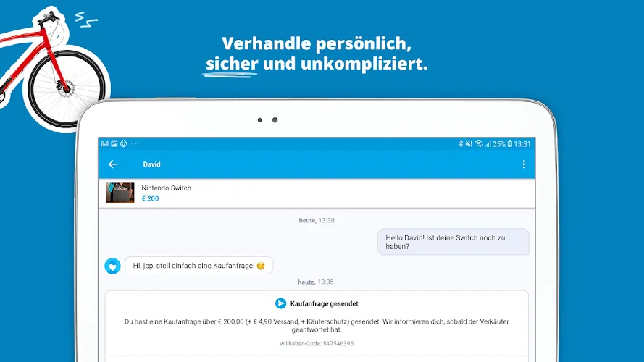This screenshot has height=362, width=644.
Task: Open the three-dot overflow menu
Action: pos(524,164)
